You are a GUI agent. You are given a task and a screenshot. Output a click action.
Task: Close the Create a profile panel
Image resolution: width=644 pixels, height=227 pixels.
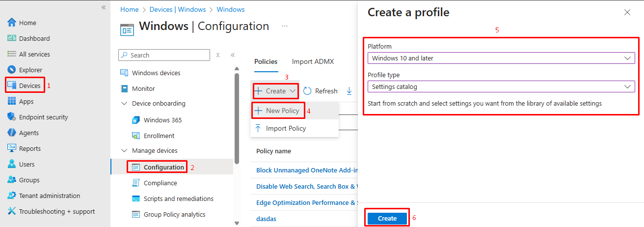tap(627, 12)
